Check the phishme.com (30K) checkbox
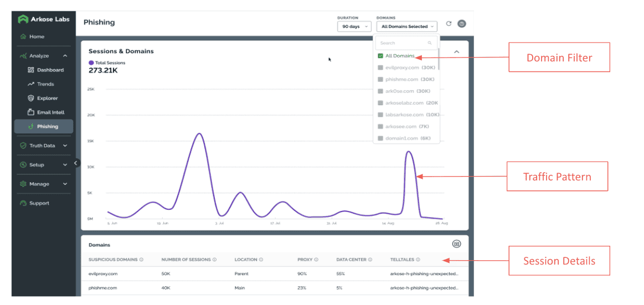This screenshot has height=305, width=644. click(380, 79)
